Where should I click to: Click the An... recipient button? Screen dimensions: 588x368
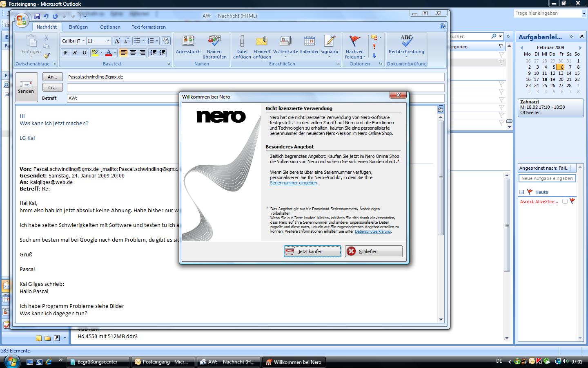53,77
